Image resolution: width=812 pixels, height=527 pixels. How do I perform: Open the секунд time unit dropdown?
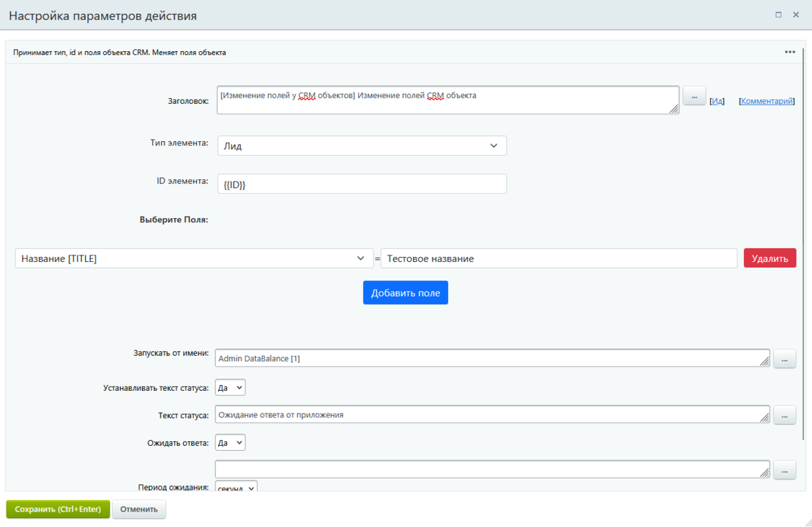pos(236,487)
